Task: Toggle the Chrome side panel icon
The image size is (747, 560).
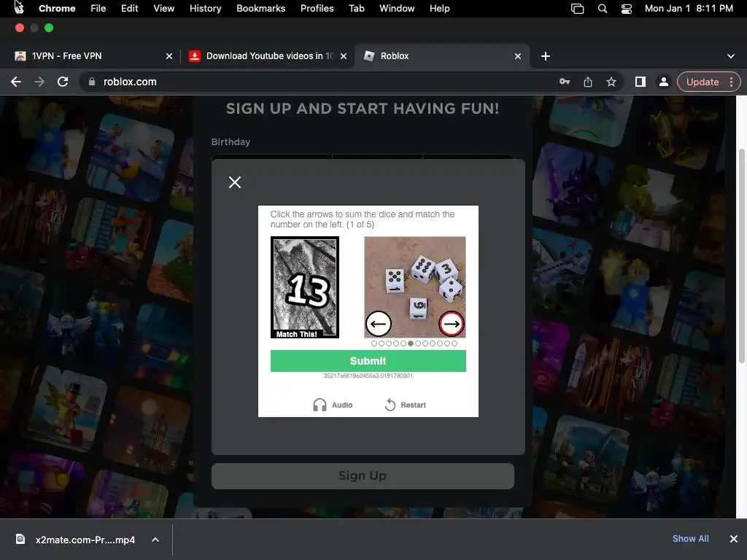Action: point(640,82)
